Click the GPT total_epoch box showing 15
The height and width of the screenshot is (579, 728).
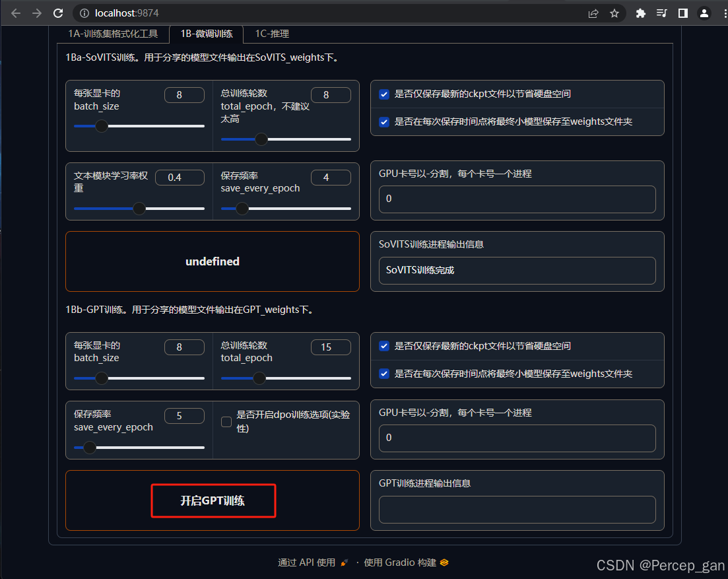coord(331,347)
